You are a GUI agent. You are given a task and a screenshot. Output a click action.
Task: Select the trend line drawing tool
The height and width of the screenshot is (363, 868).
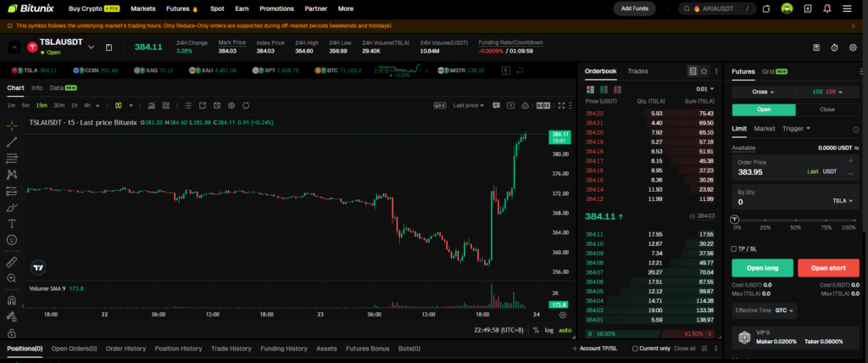(12, 142)
